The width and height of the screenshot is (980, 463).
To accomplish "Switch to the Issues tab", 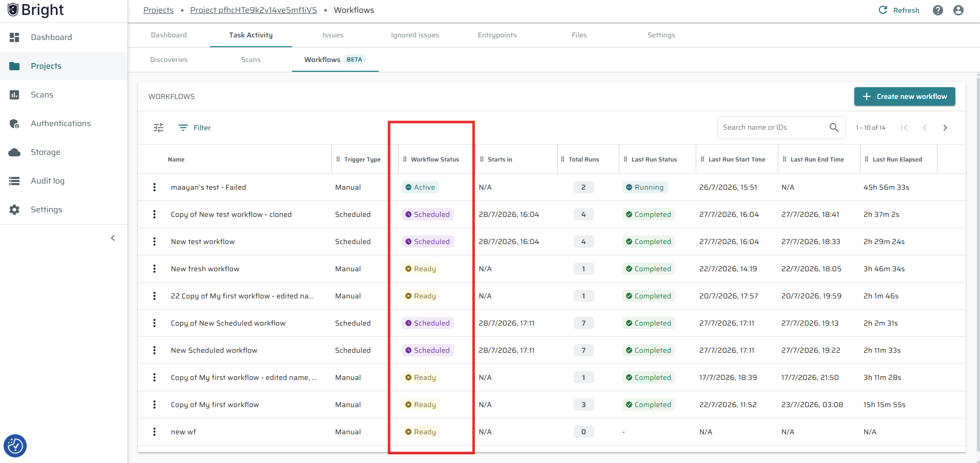I will tap(333, 35).
